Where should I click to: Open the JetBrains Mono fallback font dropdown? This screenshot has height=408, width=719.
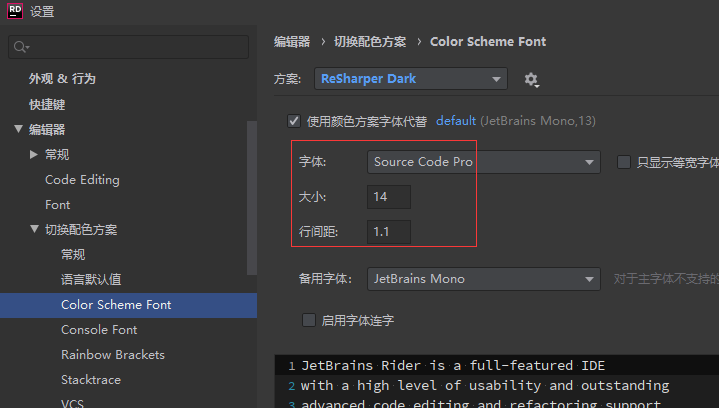coord(484,279)
